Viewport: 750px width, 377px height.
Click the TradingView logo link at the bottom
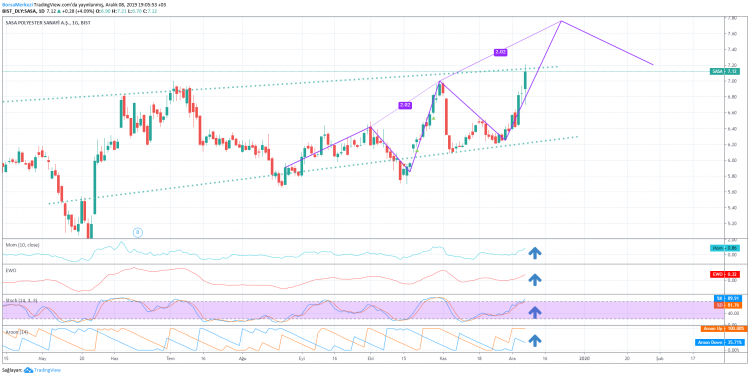coord(42,370)
